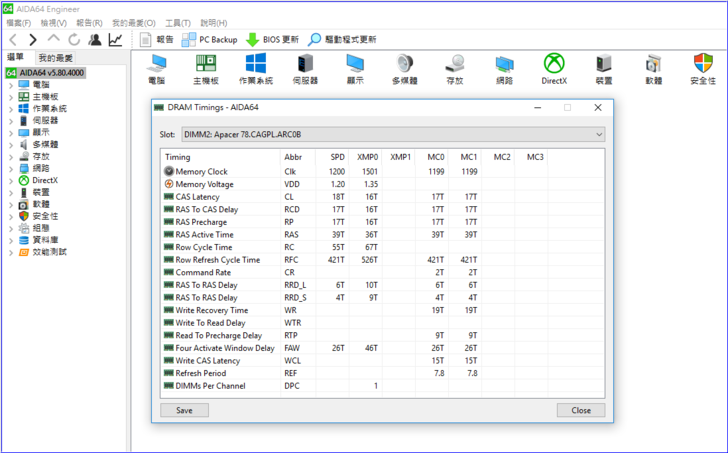This screenshot has height=453, width=728.
Task: Expand the 電腦 node in sidebar tree
Action: [10, 85]
